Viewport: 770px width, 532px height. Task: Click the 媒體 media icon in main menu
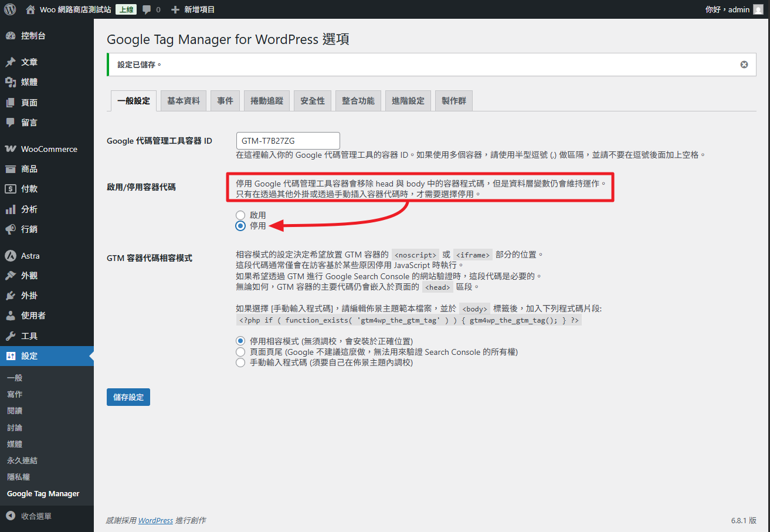coord(11,82)
